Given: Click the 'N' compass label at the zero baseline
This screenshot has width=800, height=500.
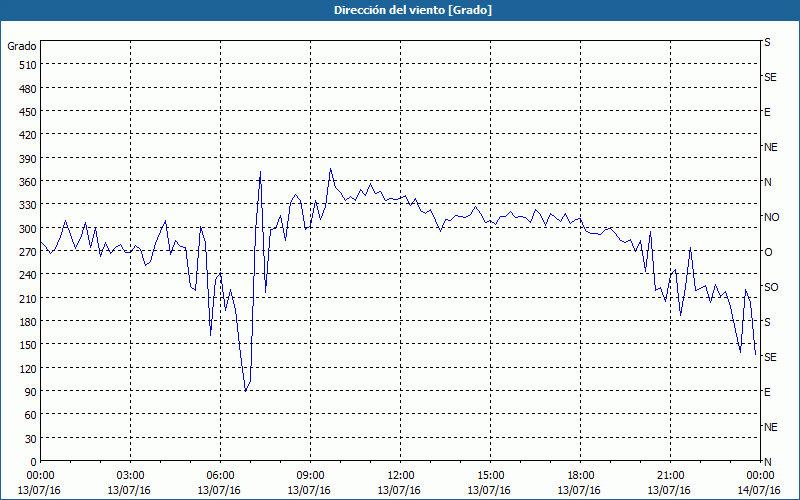Looking at the screenshot, I should (767, 462).
